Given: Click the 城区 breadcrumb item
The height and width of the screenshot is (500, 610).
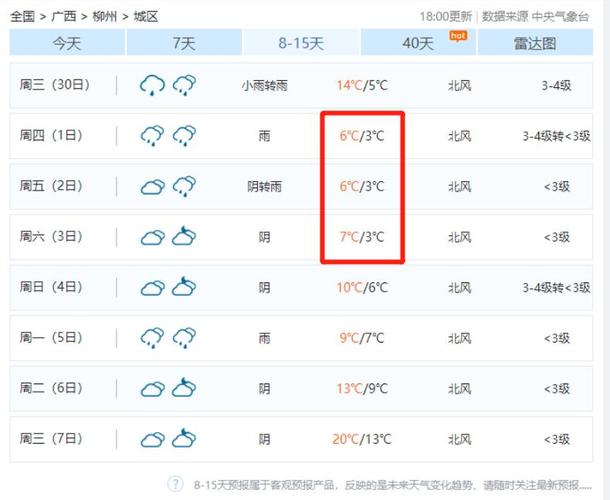Looking at the screenshot, I should (146, 16).
